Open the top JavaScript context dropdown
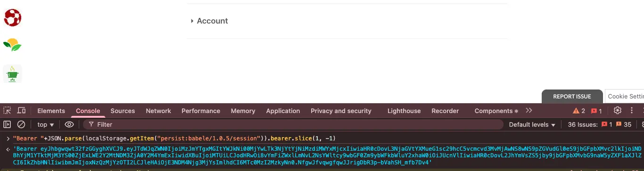The width and height of the screenshot is (644, 171). coord(46,124)
